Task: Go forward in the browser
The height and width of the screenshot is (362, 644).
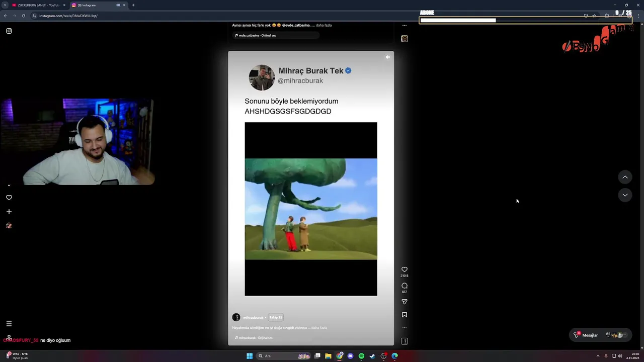Action: (x=15, y=16)
